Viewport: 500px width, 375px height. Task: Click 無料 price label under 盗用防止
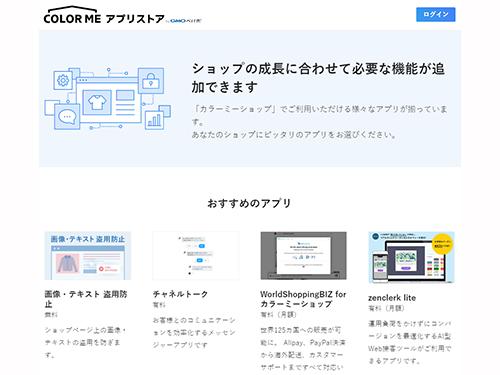51,314
